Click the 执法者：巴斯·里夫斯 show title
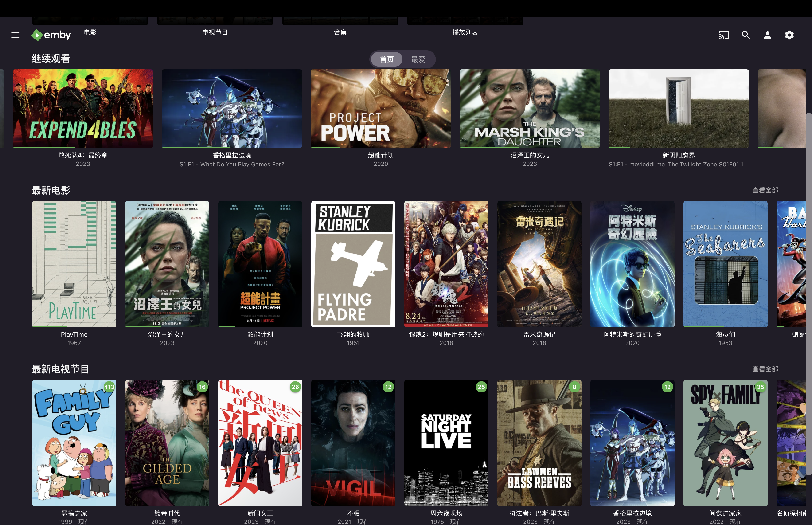The width and height of the screenshot is (812, 525). [539, 513]
